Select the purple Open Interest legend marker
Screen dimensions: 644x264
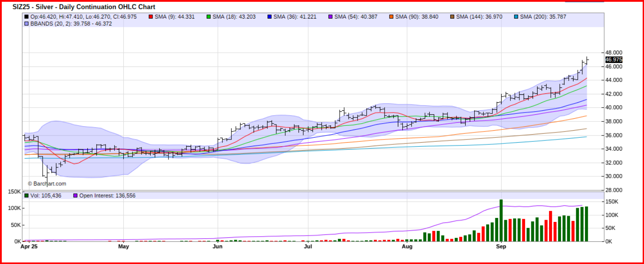point(75,195)
